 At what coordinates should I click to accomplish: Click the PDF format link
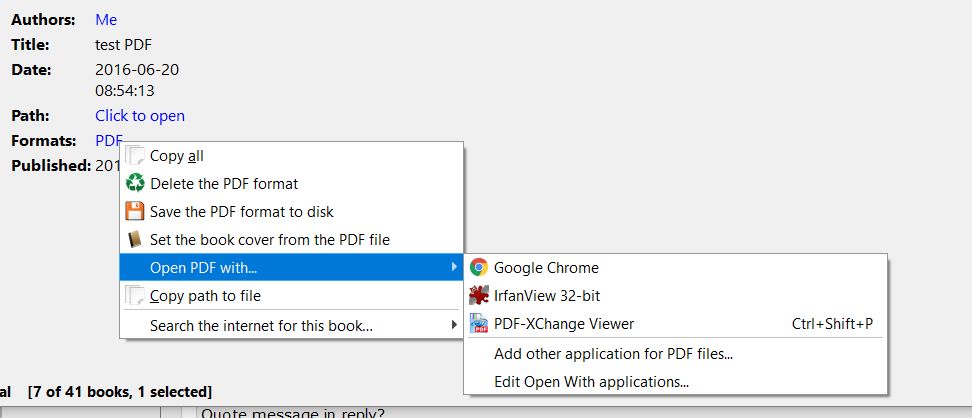click(109, 140)
